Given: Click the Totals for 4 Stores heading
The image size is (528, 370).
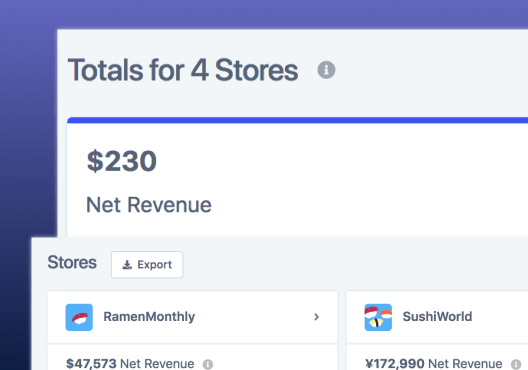Looking at the screenshot, I should click(183, 70).
